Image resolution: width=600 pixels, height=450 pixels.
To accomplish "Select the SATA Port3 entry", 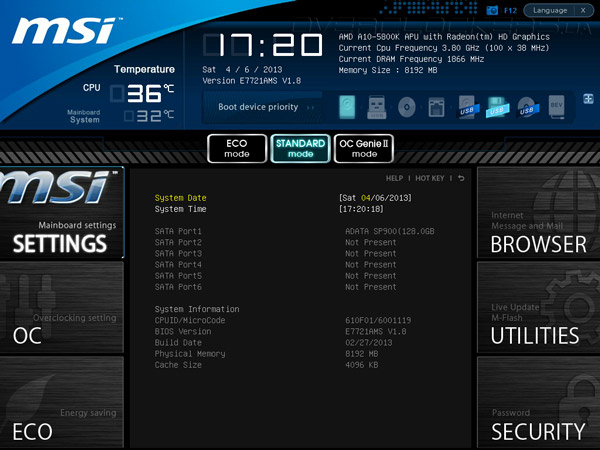I will coord(178,253).
